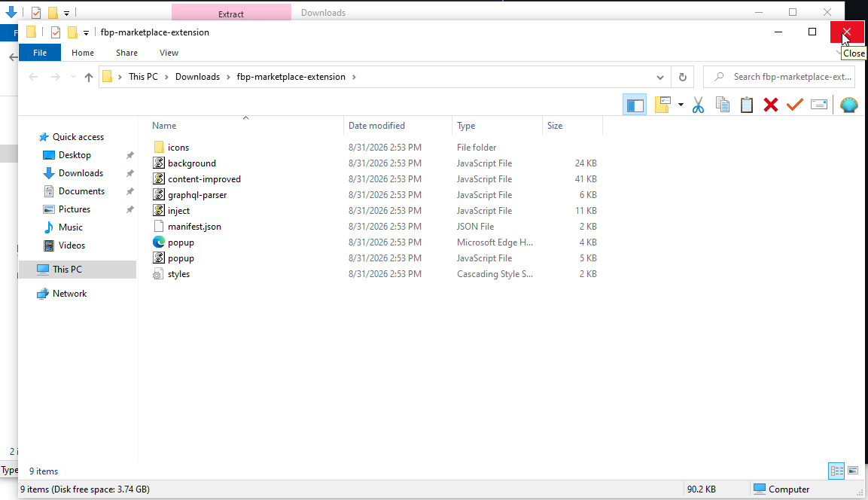This screenshot has height=500, width=868.
Task: Click the orange checkmark Properties icon
Action: [x=794, y=105]
